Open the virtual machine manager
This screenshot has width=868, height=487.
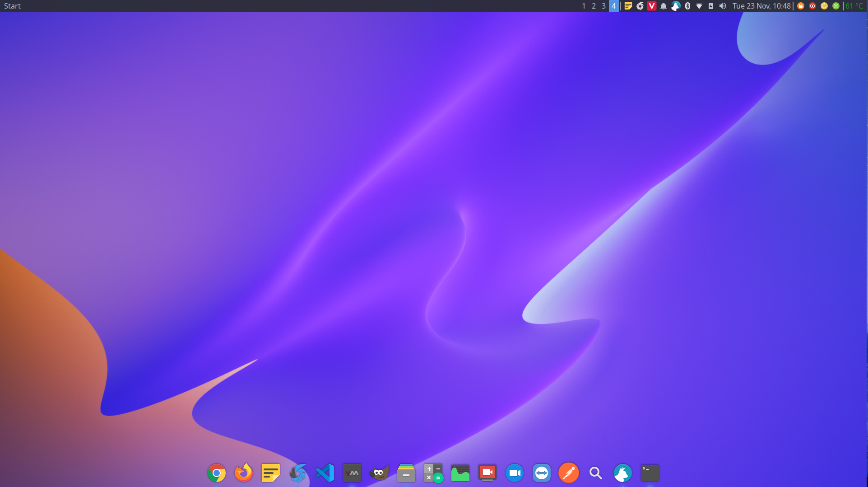(x=352, y=473)
